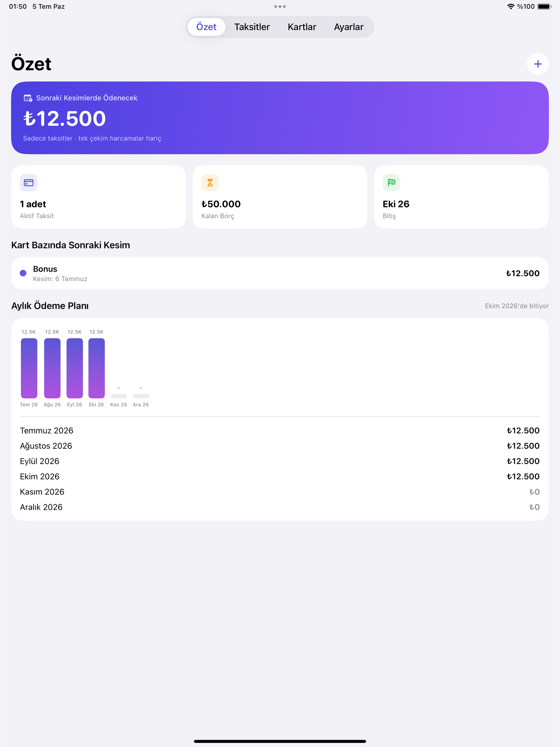The image size is (560, 747).
Task: Tap the Eyl 26 bar in chart
Action: (75, 368)
